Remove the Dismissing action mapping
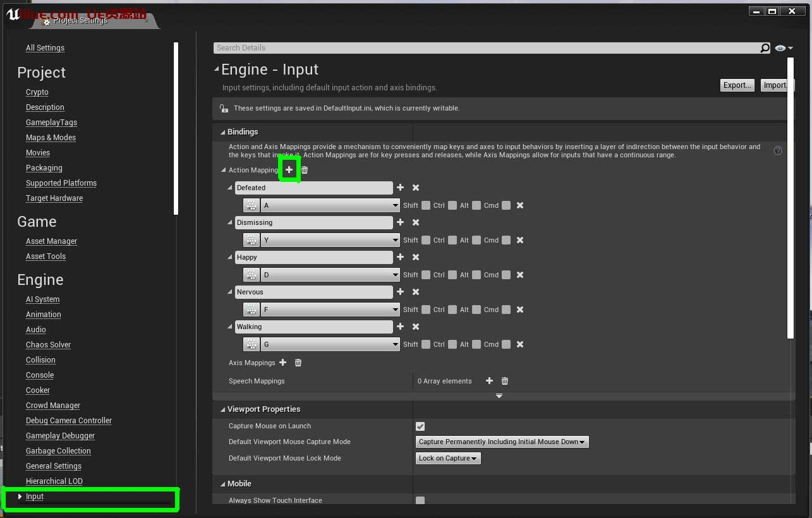Viewport: 812px width, 518px height. click(416, 222)
